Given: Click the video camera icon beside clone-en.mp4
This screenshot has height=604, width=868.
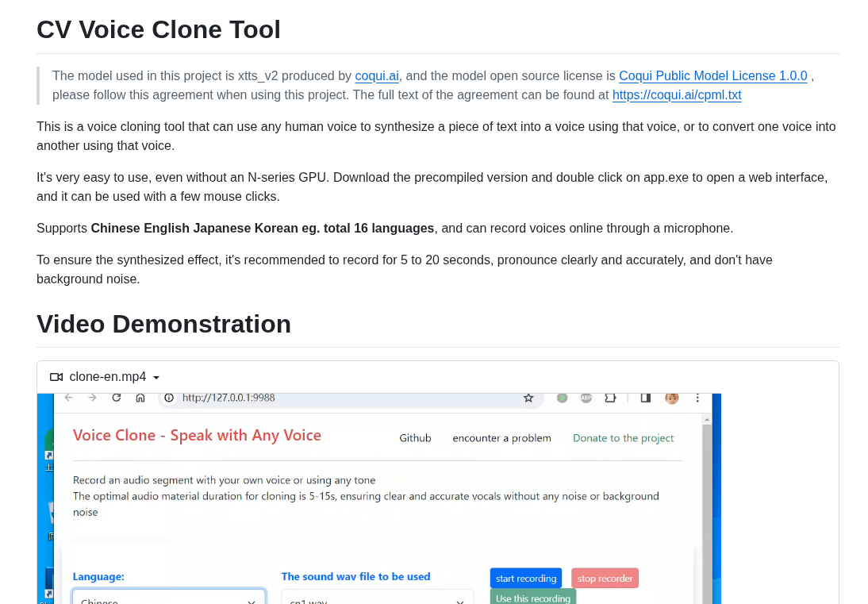Looking at the screenshot, I should pyautogui.click(x=56, y=377).
